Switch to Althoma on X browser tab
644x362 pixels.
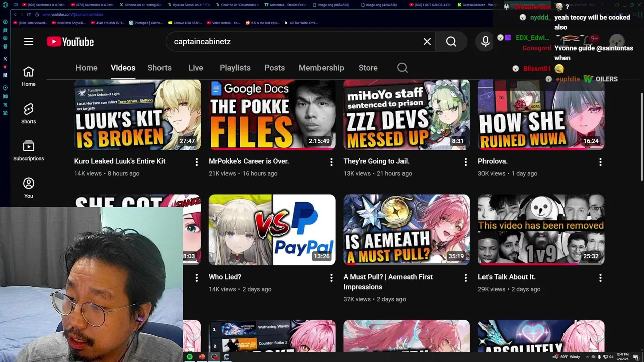[140, 5]
